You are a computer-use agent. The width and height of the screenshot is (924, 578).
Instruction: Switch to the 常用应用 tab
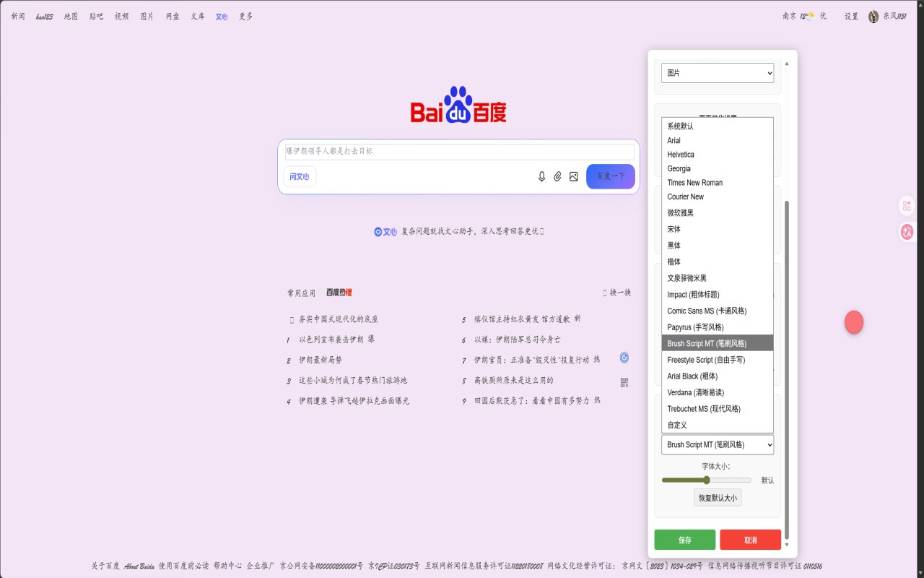pos(302,293)
